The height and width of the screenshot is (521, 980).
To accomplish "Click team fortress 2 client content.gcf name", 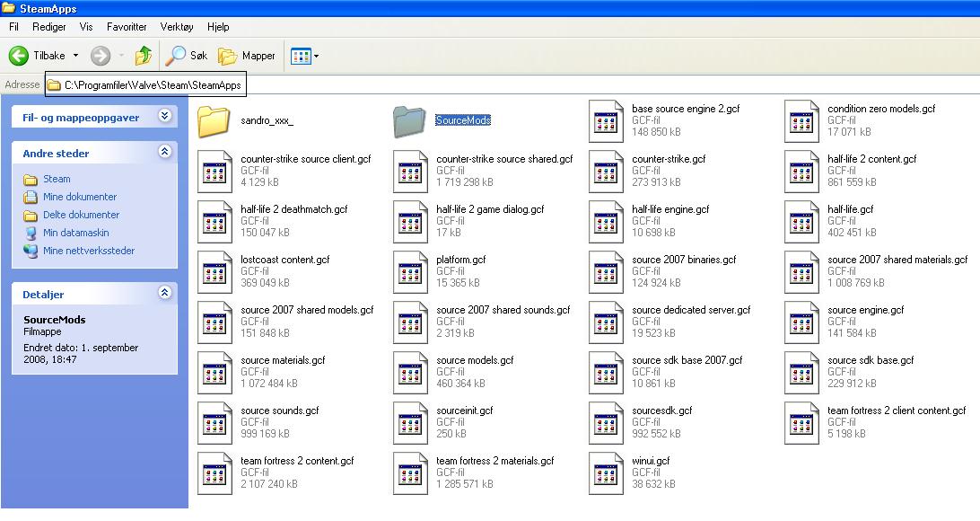I will coord(897,411).
